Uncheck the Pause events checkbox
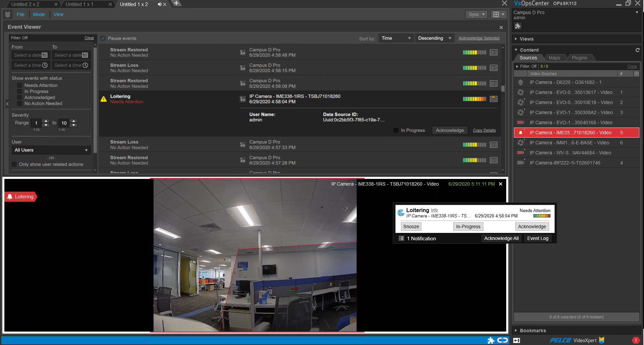 coord(103,38)
